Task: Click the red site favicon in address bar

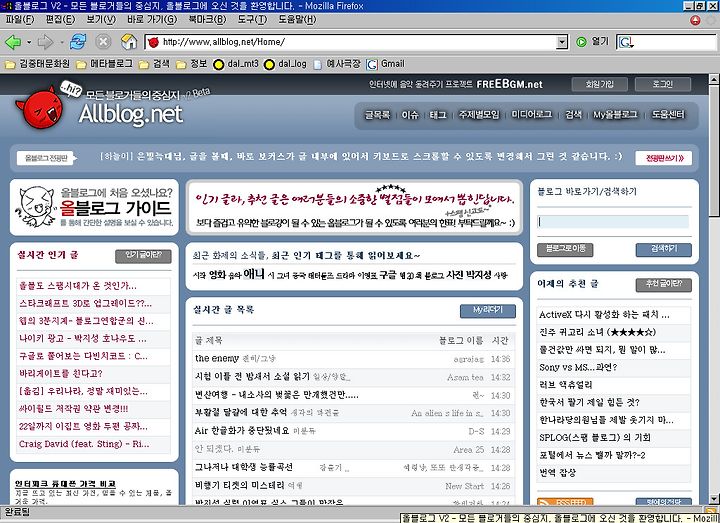Action: click(153, 42)
